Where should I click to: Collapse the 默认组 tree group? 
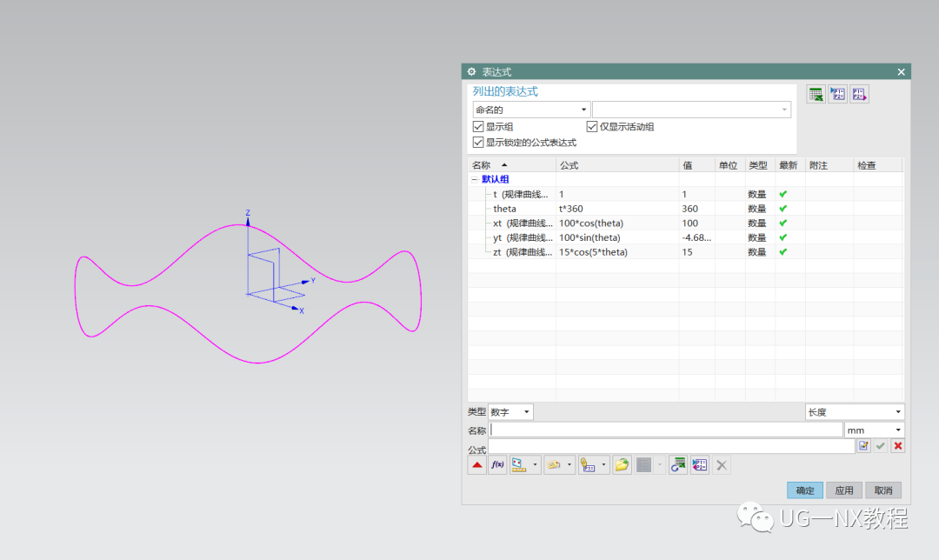(475, 179)
